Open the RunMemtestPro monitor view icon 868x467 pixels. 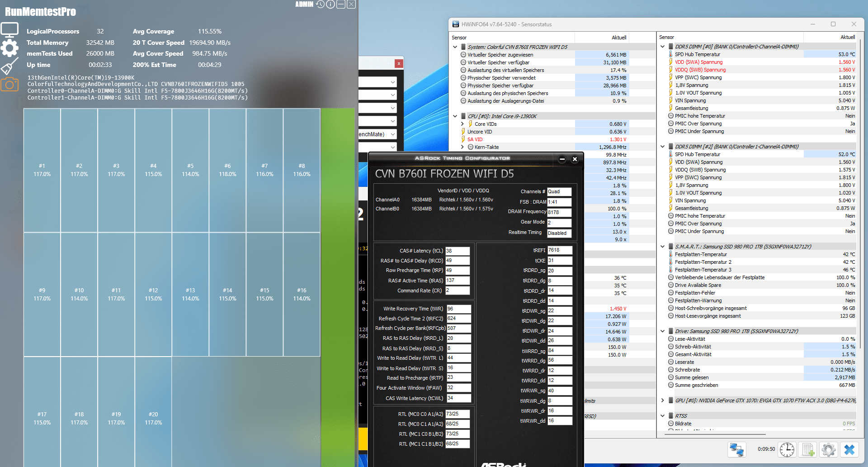[9, 30]
